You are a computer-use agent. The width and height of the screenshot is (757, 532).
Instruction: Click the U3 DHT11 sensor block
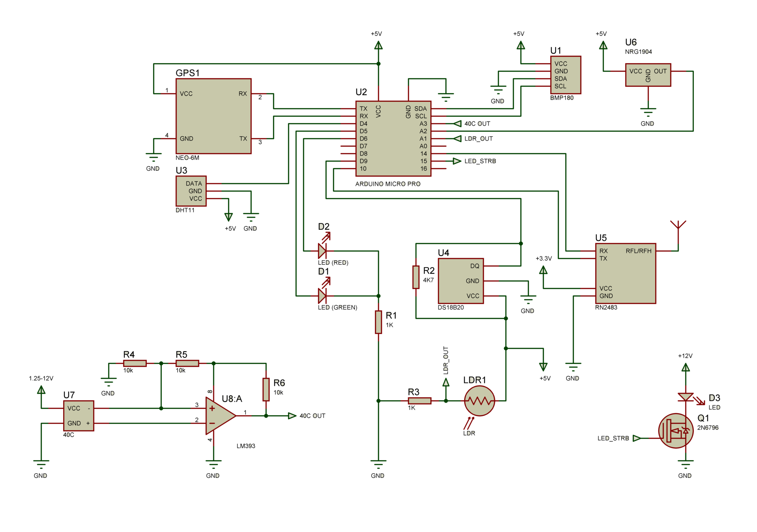click(191, 191)
